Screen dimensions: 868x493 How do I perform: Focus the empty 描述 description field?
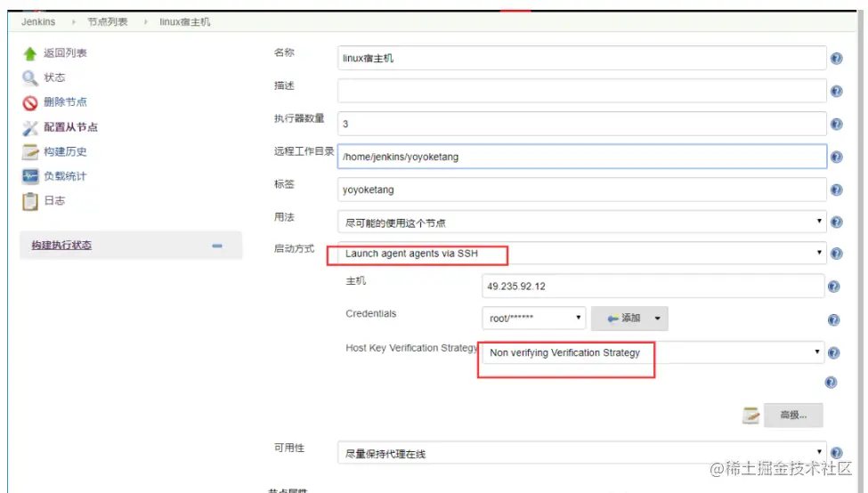[582, 91]
